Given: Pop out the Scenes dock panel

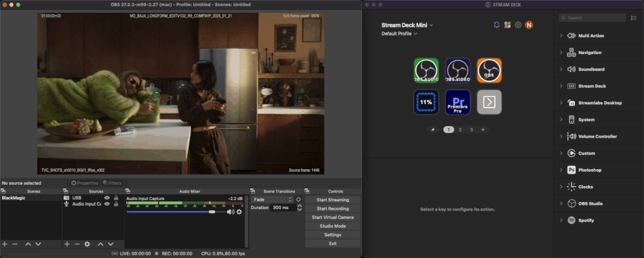Looking at the screenshot, I should pyautogui.click(x=3, y=191).
